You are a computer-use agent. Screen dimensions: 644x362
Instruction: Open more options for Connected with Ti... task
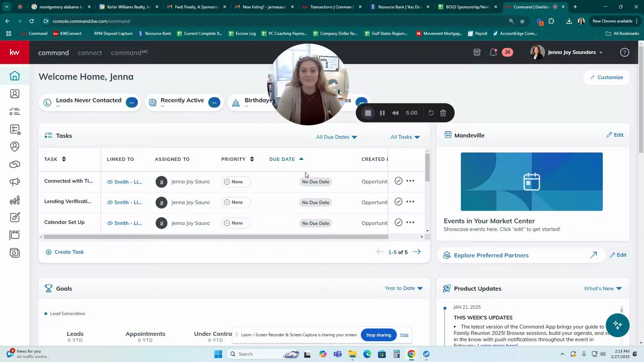pyautogui.click(x=411, y=181)
